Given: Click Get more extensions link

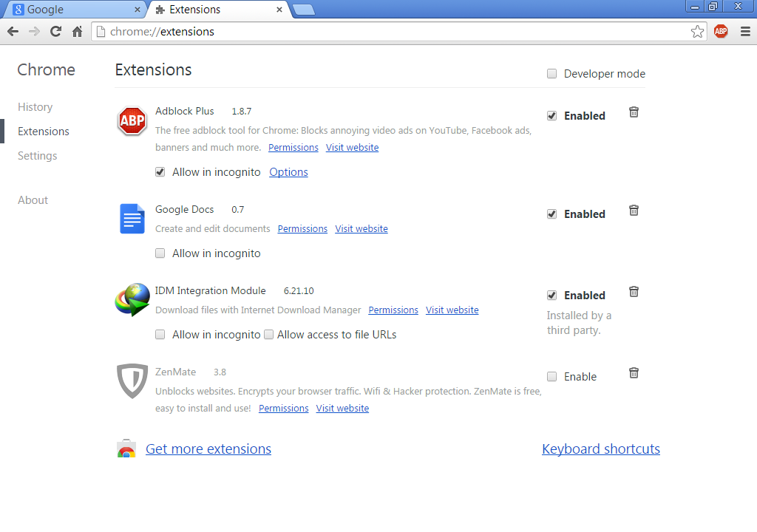Looking at the screenshot, I should click(208, 449).
